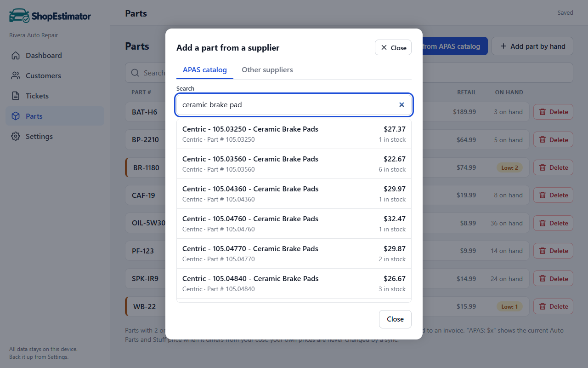Open Tickets from the sidebar
Viewport: 588px width, 368px height.
pyautogui.click(x=55, y=96)
